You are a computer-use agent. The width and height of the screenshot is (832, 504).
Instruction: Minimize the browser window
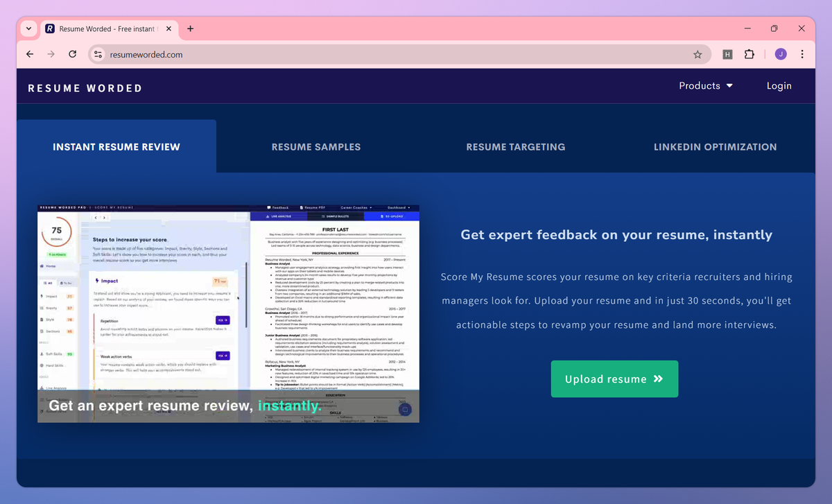(x=747, y=29)
